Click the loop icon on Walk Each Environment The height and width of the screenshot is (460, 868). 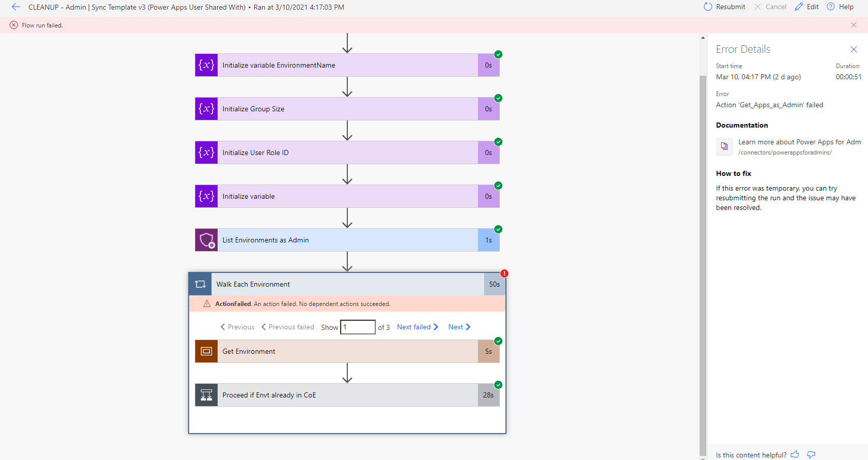point(200,284)
